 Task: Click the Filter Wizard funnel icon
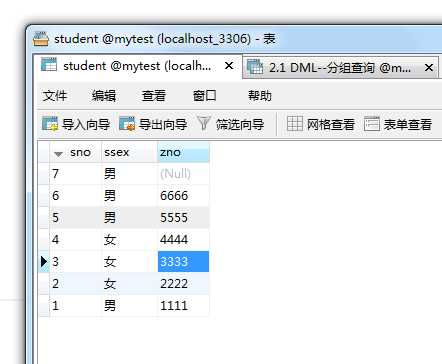[204, 124]
